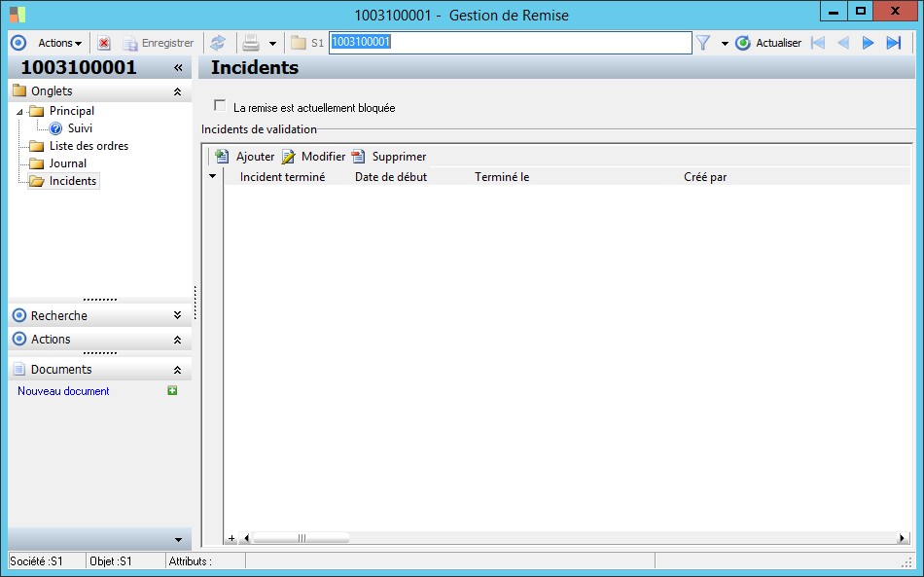This screenshot has height=577, width=924.
Task: Open Liste des ordres
Action: (x=89, y=146)
